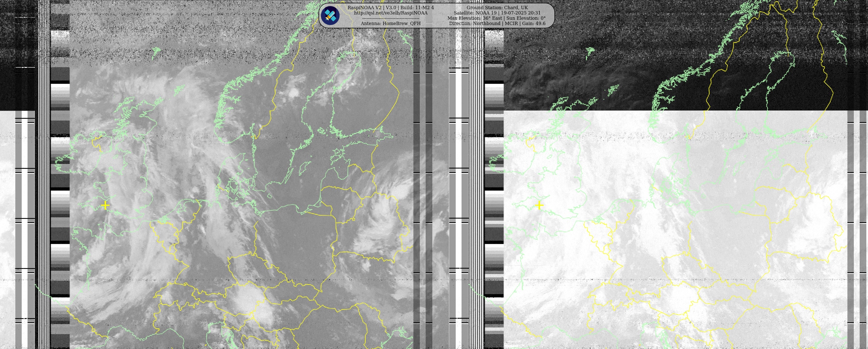Viewport: 868px width, 349px height.
Task: Click the 'RaspiNOAA V2 | V3.0 | Build: 11-M2 4' line
Action: click(391, 8)
